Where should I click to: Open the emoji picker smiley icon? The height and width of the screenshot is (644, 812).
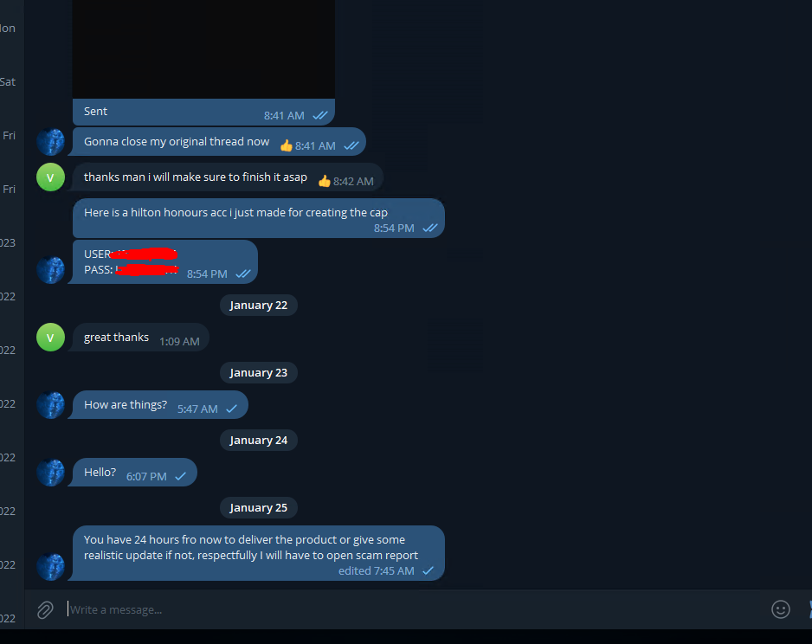[781, 609]
